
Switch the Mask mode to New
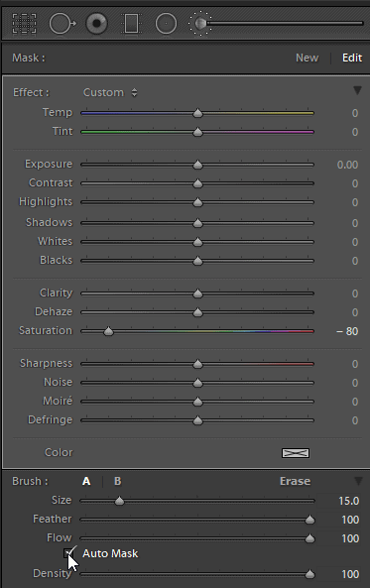tap(307, 58)
